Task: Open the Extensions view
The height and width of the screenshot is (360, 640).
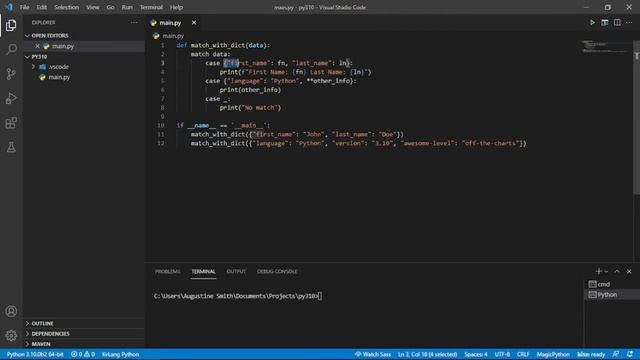Action: [11, 123]
